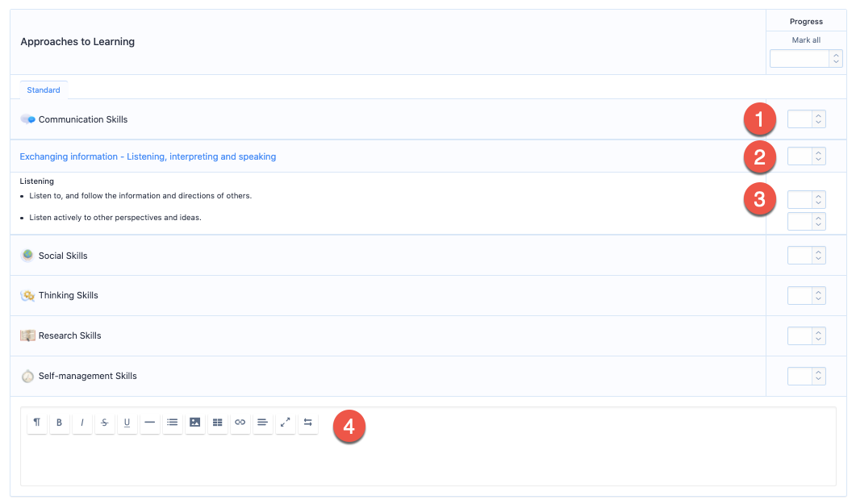Apply italic formatting in the editor
Viewport: 856px width, 504px height.
(x=82, y=423)
